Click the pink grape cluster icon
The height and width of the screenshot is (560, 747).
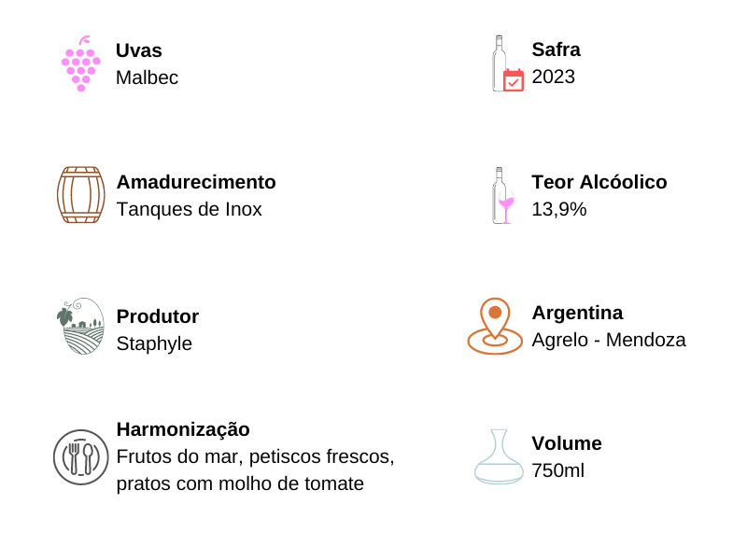tap(81, 63)
